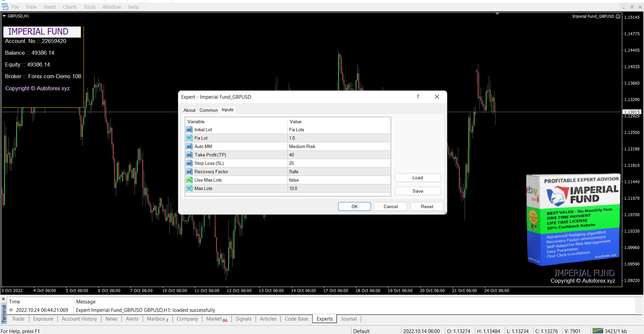Click the Max Lots variable icon
The image size is (644, 334).
189,188
